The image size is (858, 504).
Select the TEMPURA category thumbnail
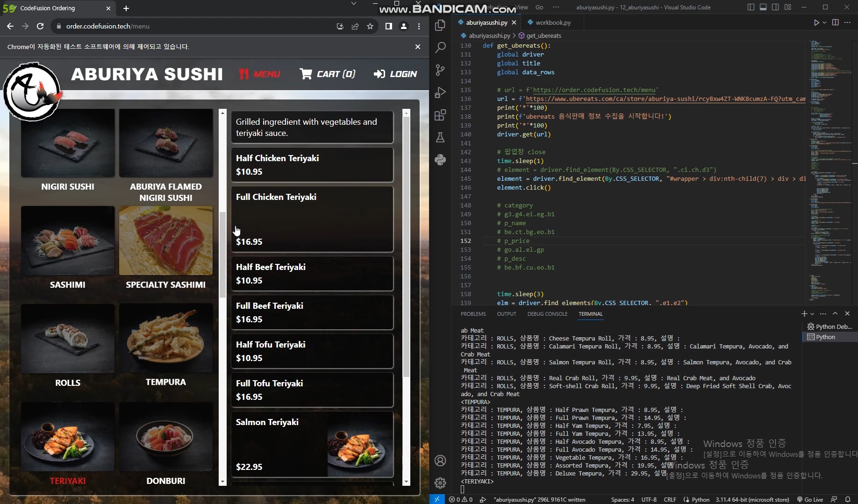(165, 338)
